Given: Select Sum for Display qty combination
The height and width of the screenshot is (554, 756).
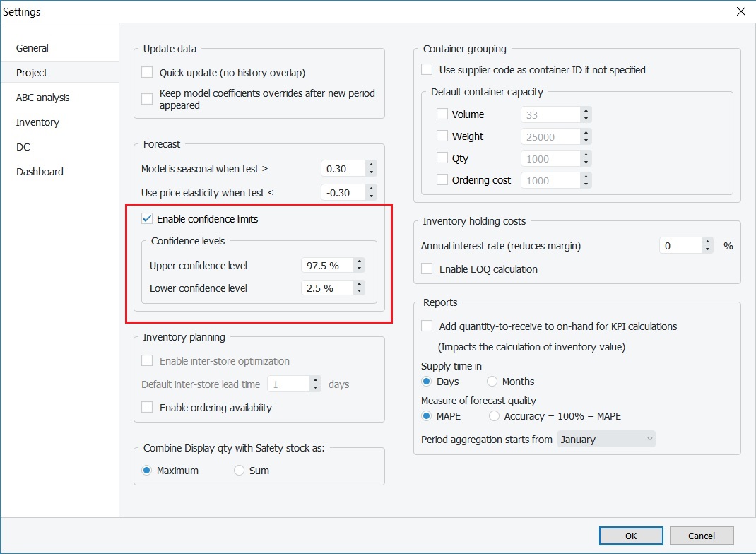Looking at the screenshot, I should 240,471.
